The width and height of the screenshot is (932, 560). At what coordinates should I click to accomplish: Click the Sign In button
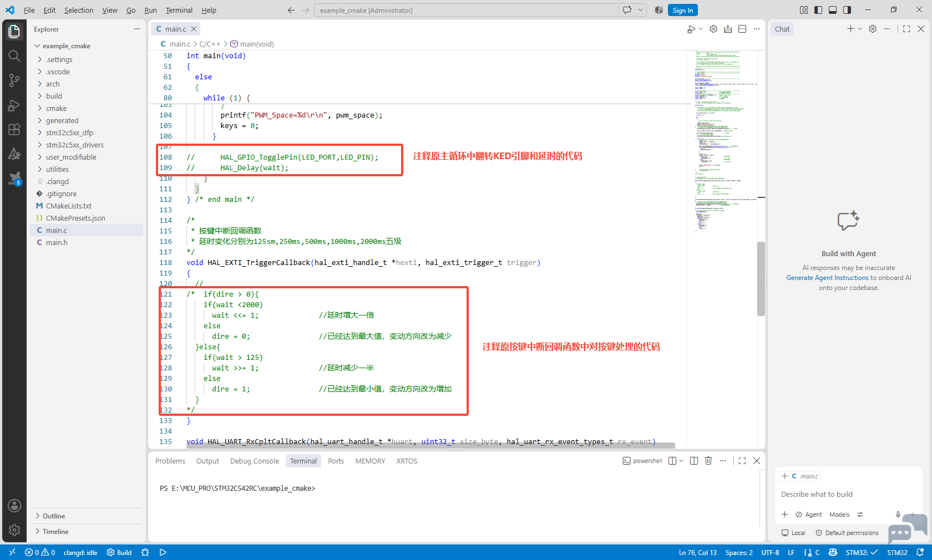pyautogui.click(x=682, y=10)
